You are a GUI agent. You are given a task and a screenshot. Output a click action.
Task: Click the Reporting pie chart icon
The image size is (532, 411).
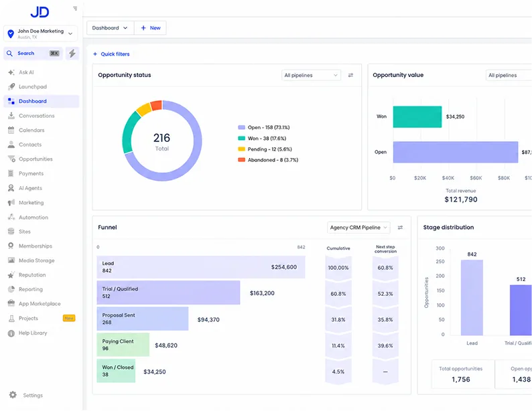pyautogui.click(x=11, y=289)
